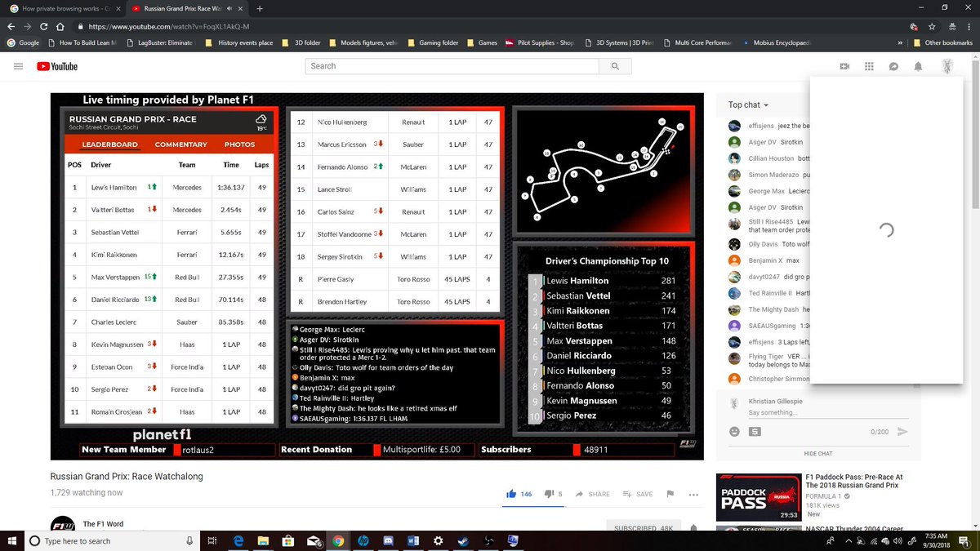The width and height of the screenshot is (980, 551).
Task: Open Microsoft Word from taskbar
Action: coord(413,540)
